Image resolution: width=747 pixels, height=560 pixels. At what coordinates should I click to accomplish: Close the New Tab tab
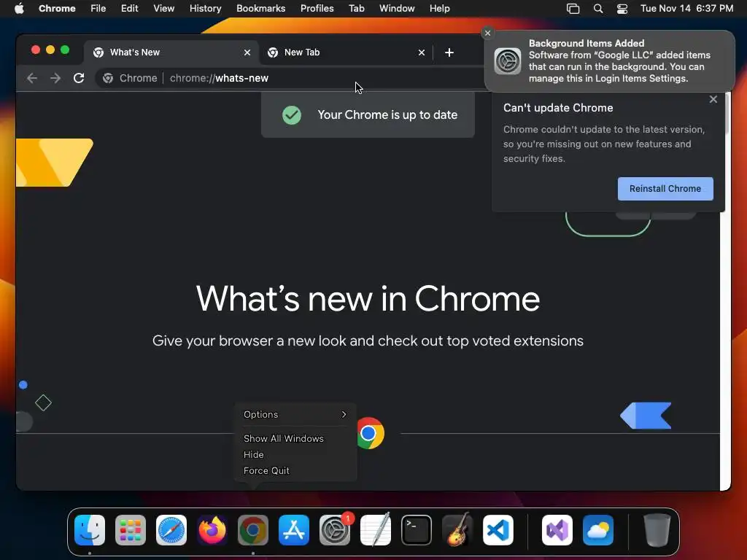(422, 52)
